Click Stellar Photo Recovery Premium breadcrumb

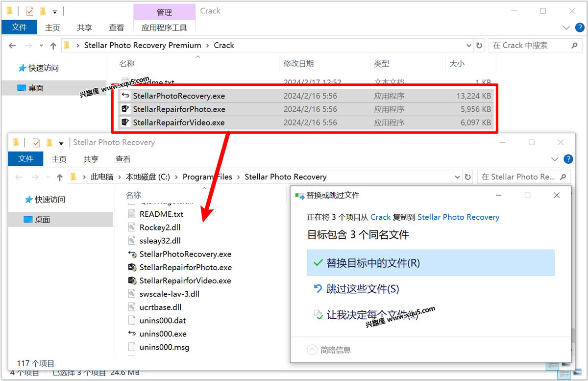pos(143,45)
